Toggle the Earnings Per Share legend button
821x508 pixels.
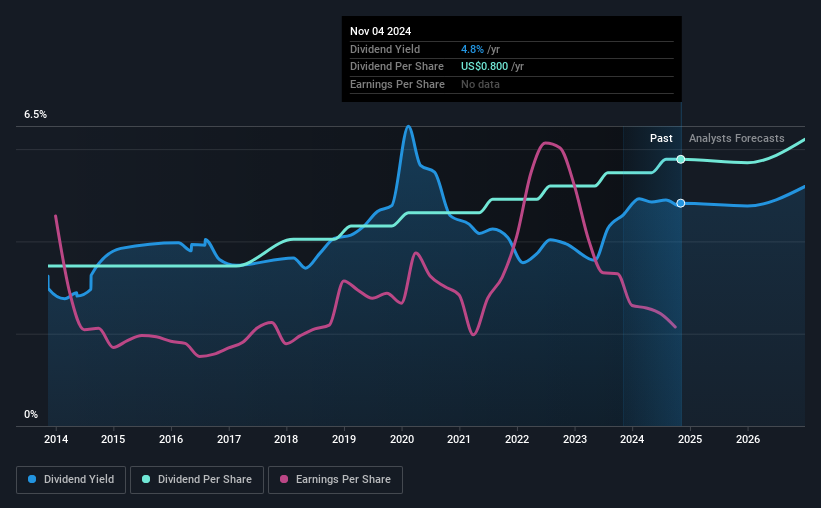[335, 480]
